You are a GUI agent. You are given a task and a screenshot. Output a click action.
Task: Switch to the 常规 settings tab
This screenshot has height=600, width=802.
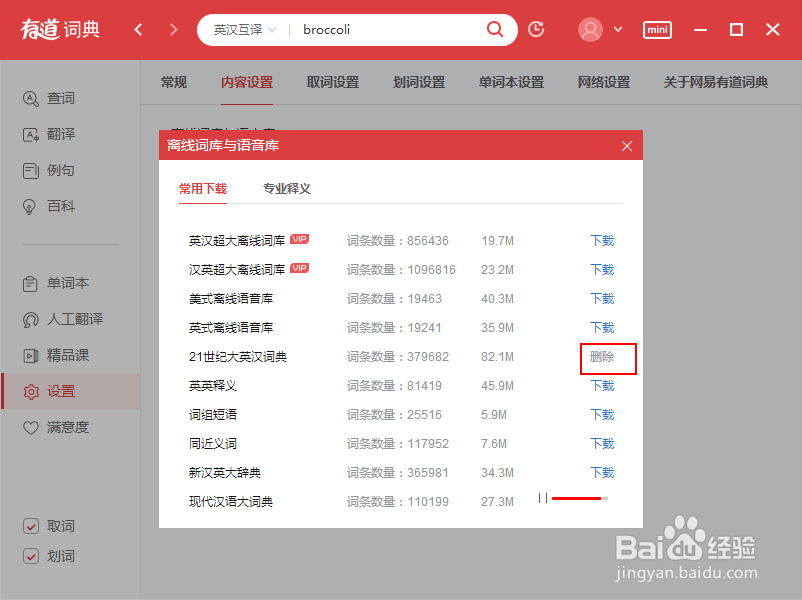[174, 82]
